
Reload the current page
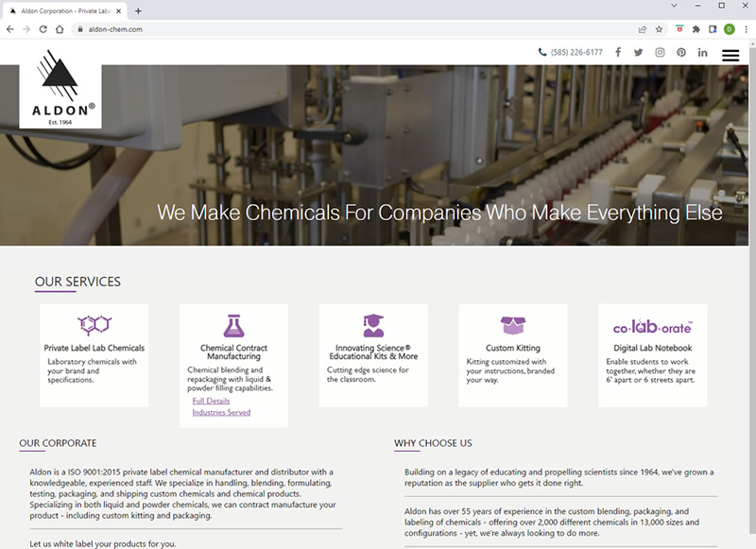(43, 29)
